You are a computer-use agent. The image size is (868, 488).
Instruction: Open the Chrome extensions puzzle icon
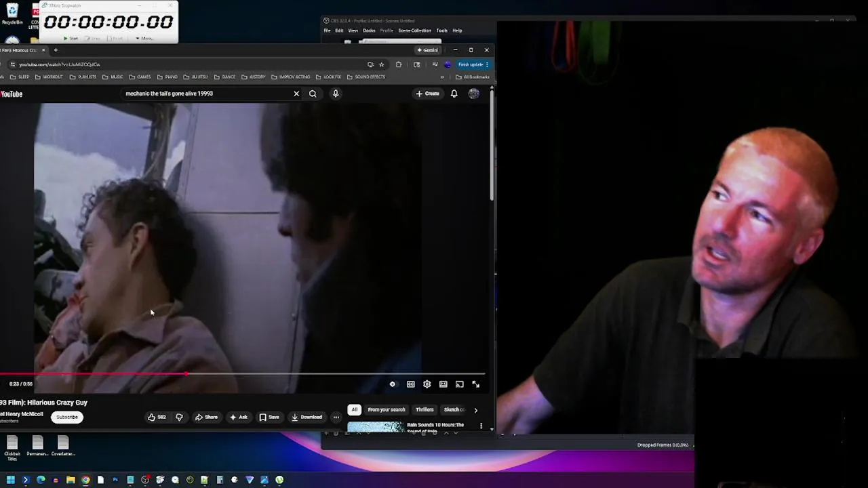tap(399, 64)
